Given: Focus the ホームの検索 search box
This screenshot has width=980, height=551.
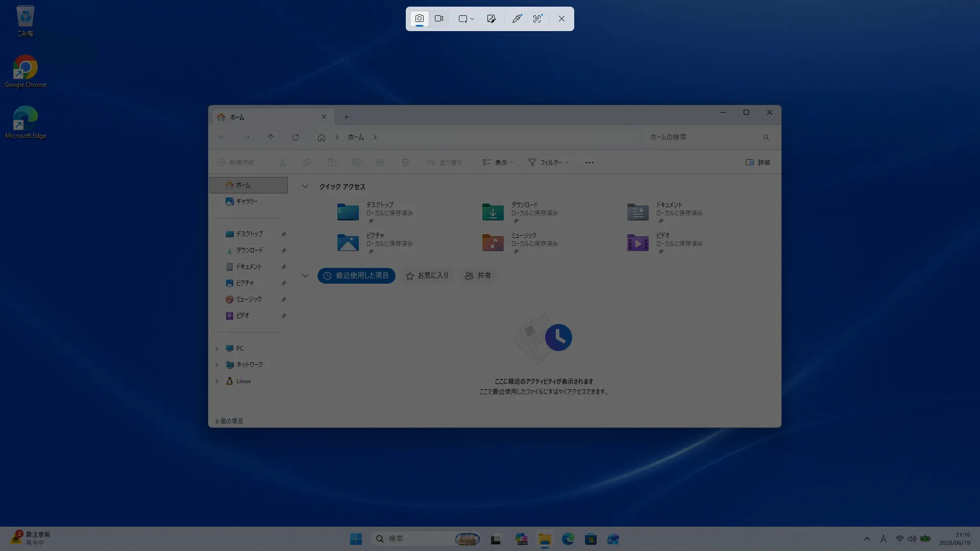Looking at the screenshot, I should (x=708, y=137).
